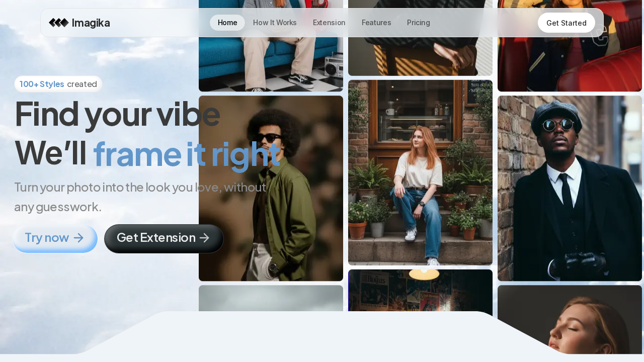Open the Features nav link

point(376,23)
